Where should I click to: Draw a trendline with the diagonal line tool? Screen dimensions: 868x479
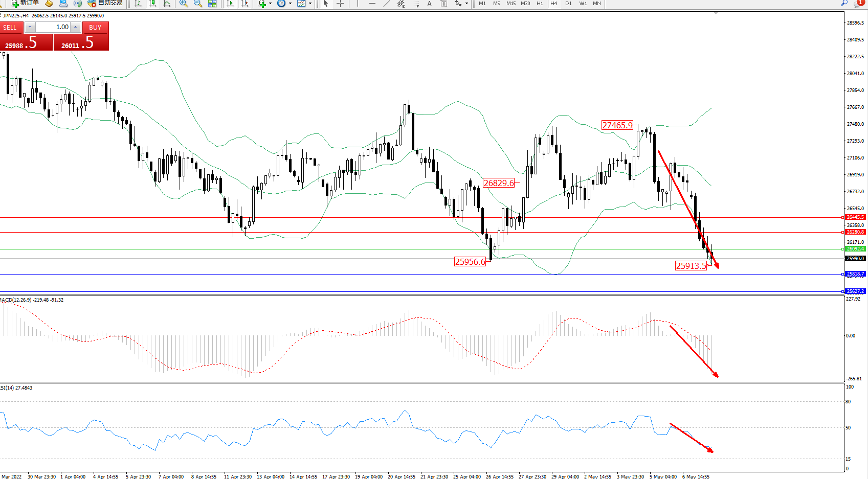tap(387, 4)
